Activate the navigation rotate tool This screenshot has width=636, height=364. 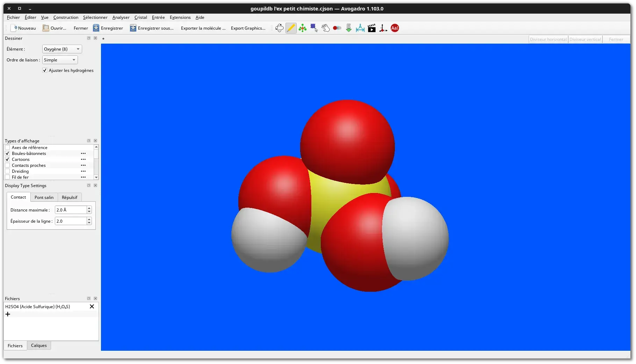[x=279, y=28]
